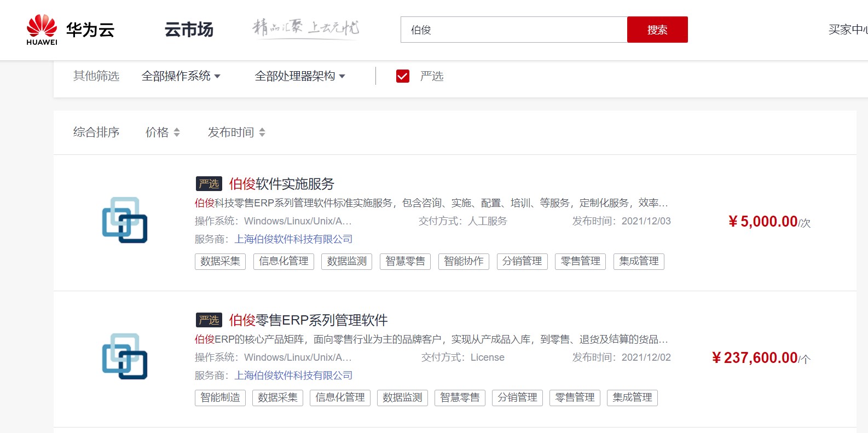Viewport: 868px width, 433px height.
Task: Open 买家中心 buyer center menu
Action: (x=847, y=30)
